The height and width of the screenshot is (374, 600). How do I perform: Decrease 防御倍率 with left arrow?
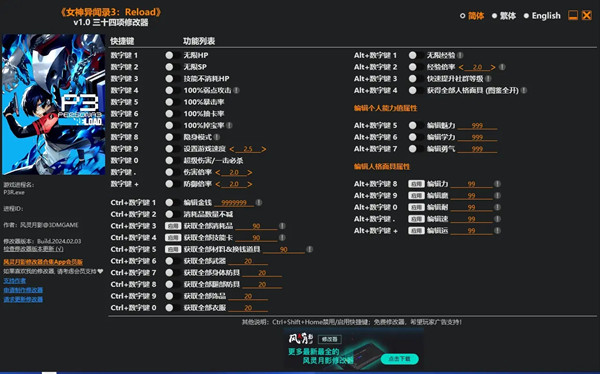[218, 184]
